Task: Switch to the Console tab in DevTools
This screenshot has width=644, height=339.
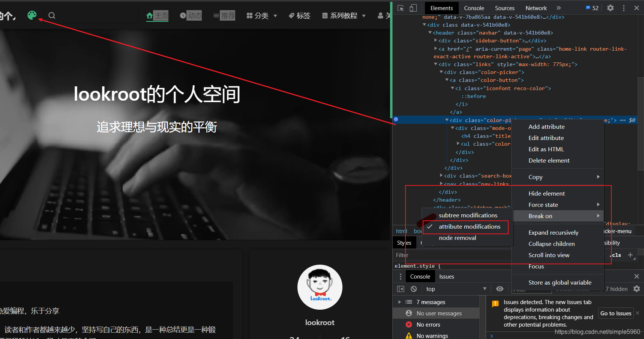Action: [474, 8]
